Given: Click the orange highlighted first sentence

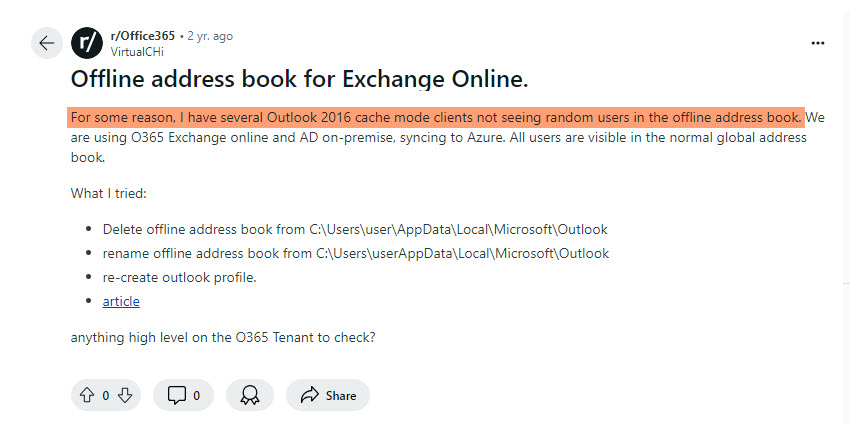Looking at the screenshot, I should pos(436,117).
